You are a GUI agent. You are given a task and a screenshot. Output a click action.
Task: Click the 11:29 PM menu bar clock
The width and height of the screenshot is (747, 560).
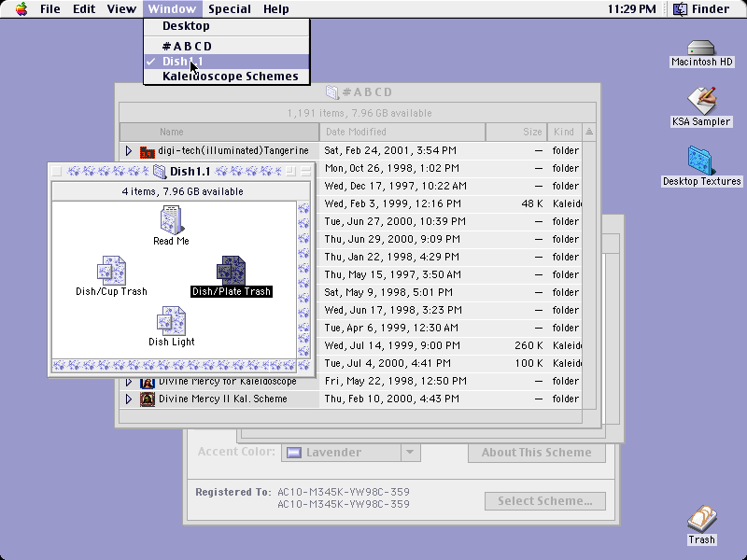click(632, 9)
